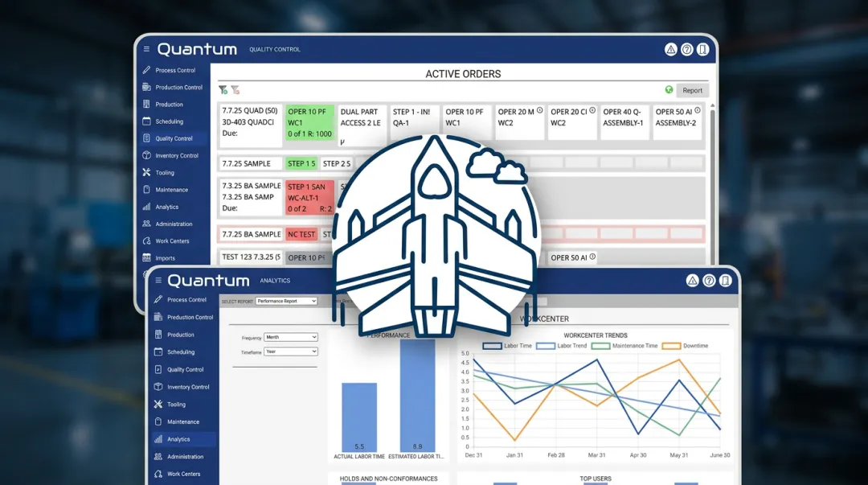Click Quantum logo in Analytics window
The width and height of the screenshot is (868, 485).
(208, 281)
